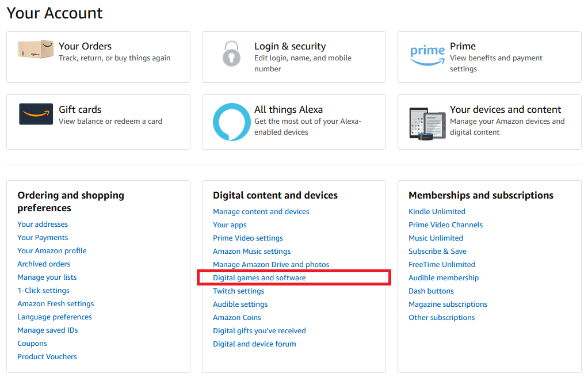Click the devices and content tablet icon
This screenshot has height=377, width=588.
[x=427, y=123]
